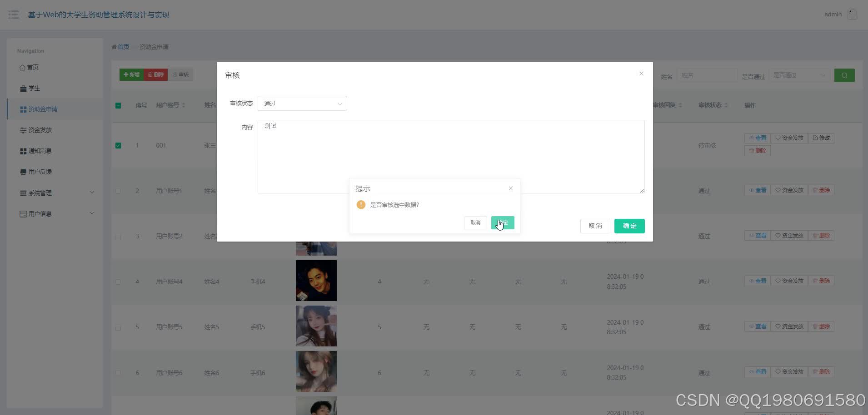Image resolution: width=868 pixels, height=415 pixels.
Task: Click 取消 in the 审核 dialog
Action: (595, 226)
